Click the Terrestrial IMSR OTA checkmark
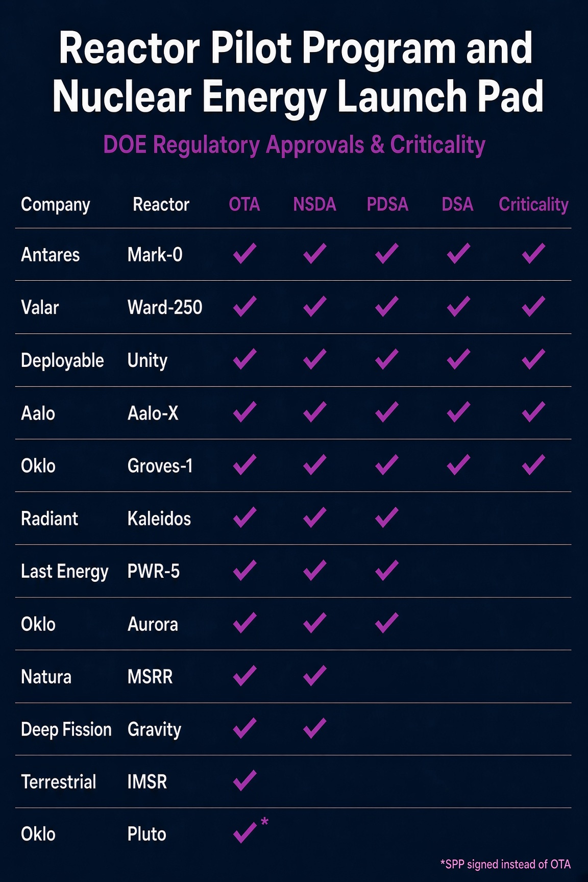 point(244,780)
